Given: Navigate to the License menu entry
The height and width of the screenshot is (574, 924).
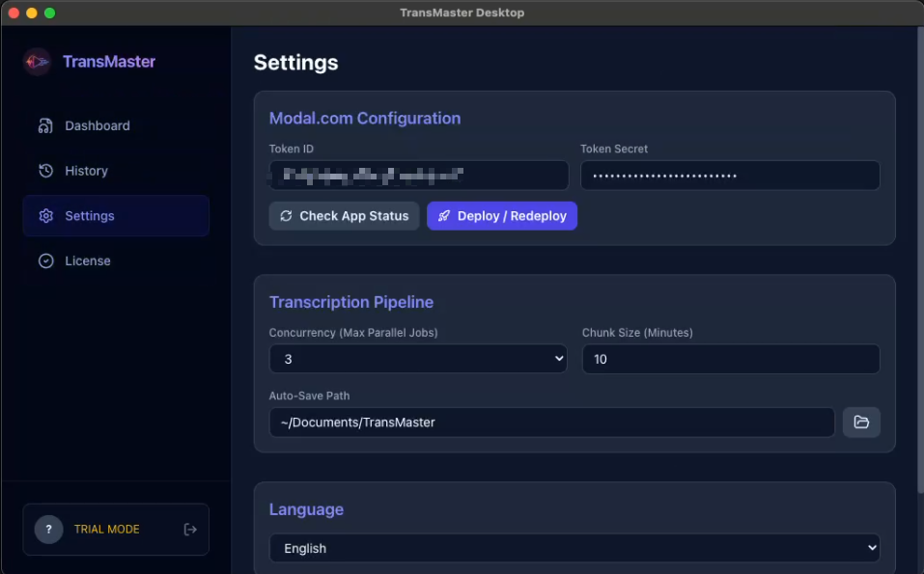Looking at the screenshot, I should pos(88,260).
